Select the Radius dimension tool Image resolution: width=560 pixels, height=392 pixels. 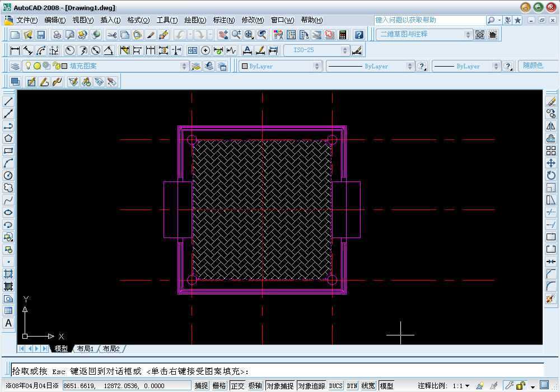click(69, 50)
